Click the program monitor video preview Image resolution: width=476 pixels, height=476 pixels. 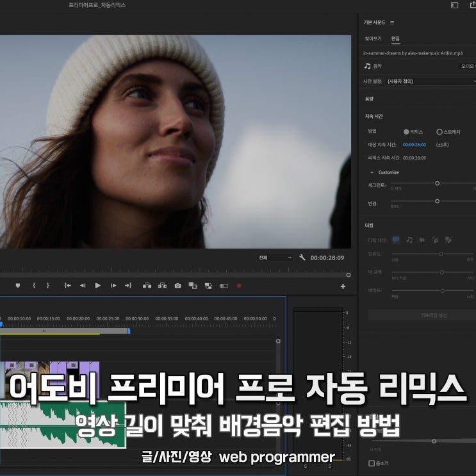(176, 142)
